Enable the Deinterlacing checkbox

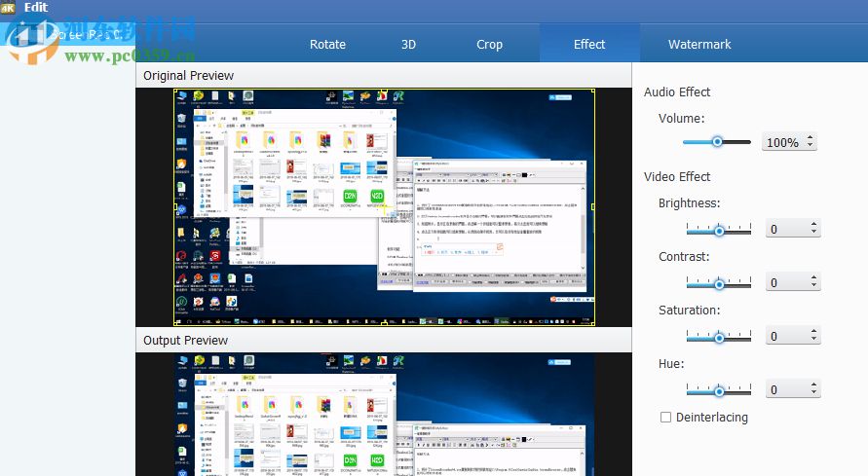[x=666, y=417]
